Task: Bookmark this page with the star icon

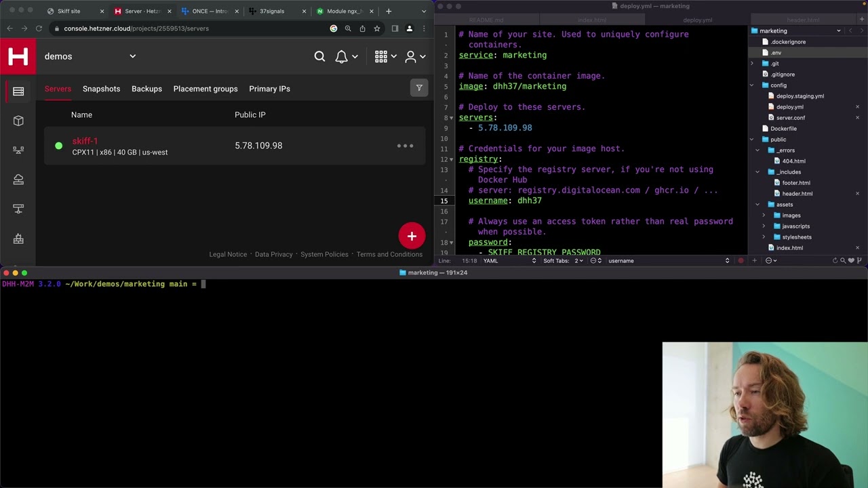Action: [x=376, y=28]
